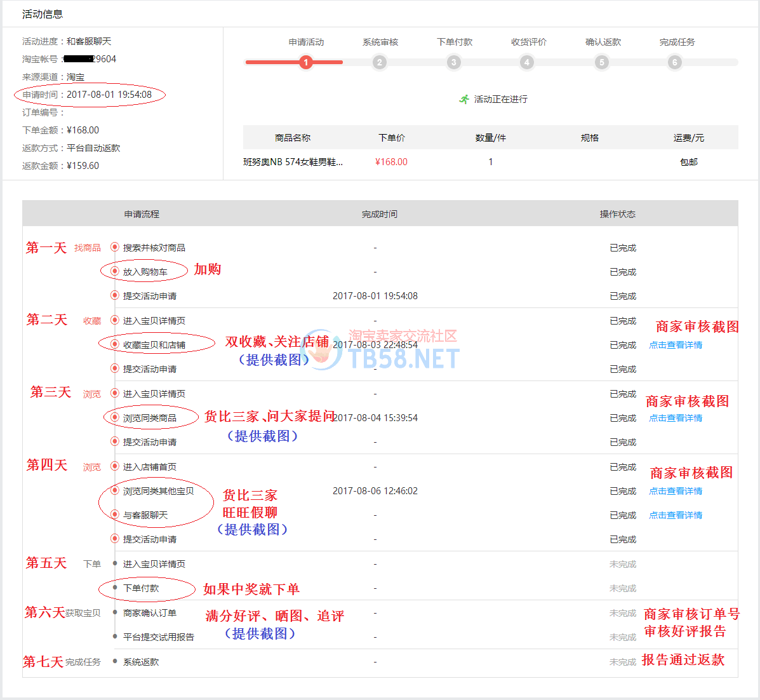Click the 完成任务 step label
The width and height of the screenshot is (760, 700).
coord(677,42)
